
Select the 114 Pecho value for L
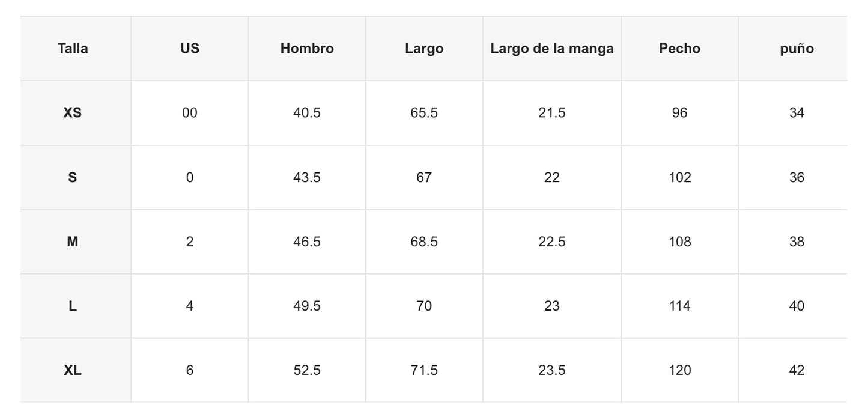(680, 306)
